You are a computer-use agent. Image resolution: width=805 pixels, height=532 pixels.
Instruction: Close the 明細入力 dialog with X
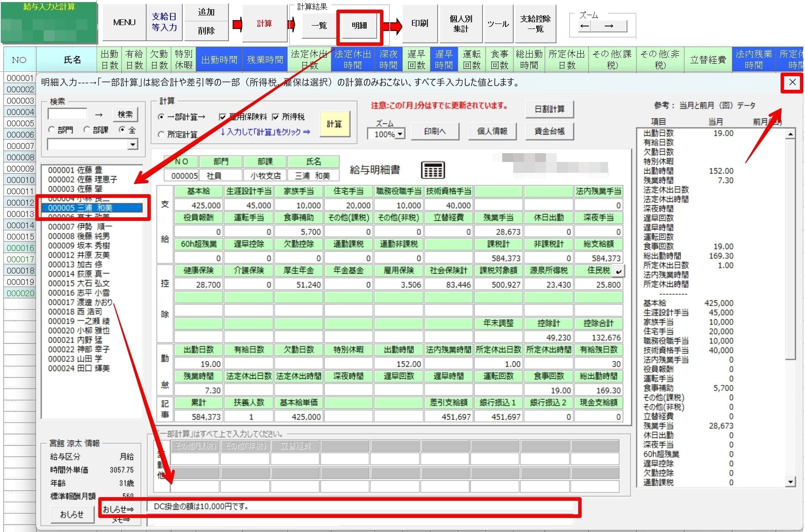pyautogui.click(x=792, y=82)
